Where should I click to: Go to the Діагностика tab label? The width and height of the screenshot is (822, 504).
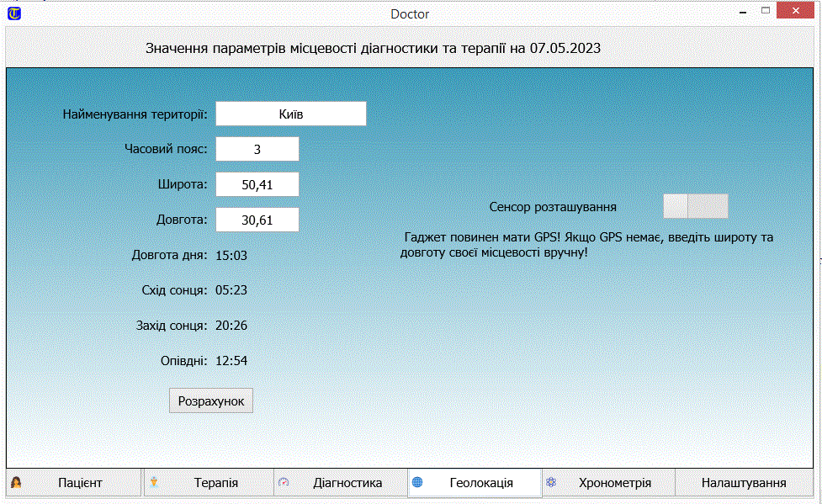pyautogui.click(x=347, y=483)
